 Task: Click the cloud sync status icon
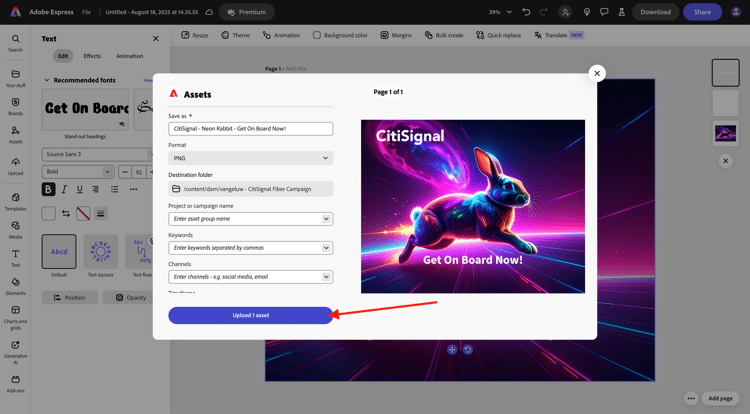pos(209,12)
